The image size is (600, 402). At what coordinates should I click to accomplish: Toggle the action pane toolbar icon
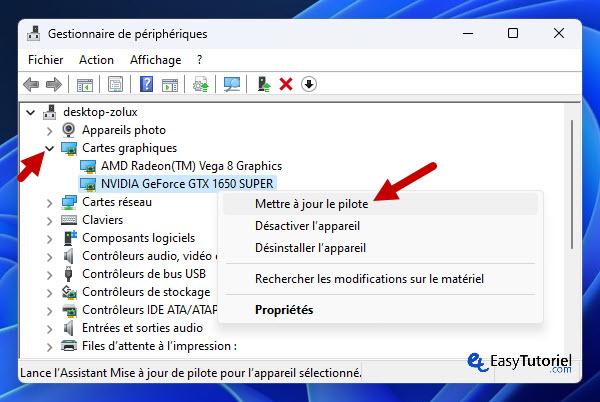tap(170, 85)
